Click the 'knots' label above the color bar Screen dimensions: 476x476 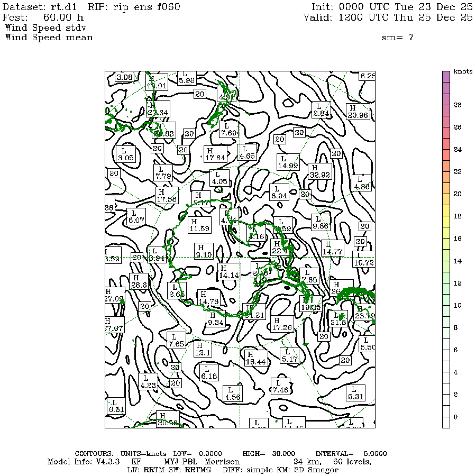[463, 71]
